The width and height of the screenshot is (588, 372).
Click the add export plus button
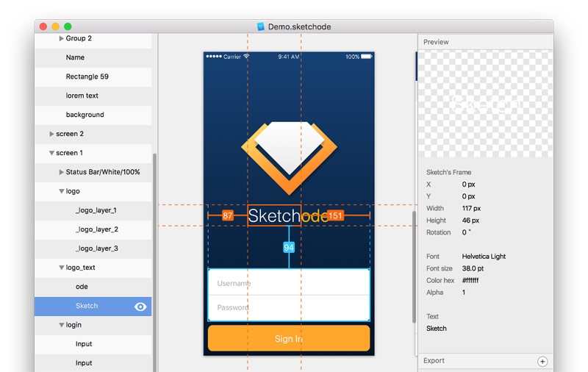click(542, 361)
